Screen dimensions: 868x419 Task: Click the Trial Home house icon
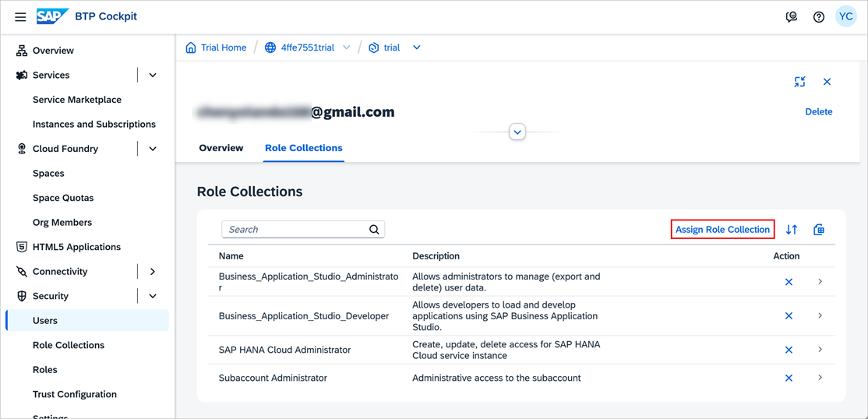(x=191, y=48)
